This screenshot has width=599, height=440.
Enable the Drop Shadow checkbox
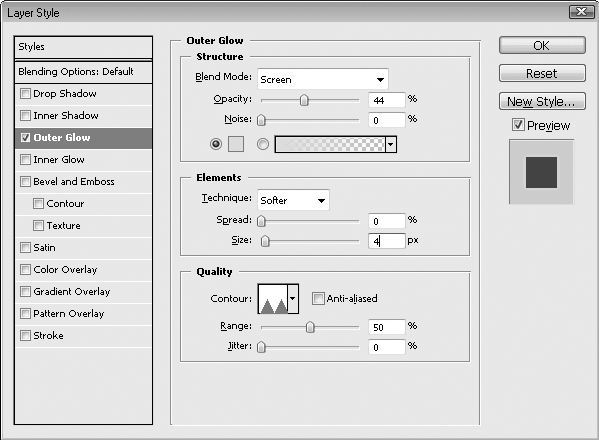[25, 94]
